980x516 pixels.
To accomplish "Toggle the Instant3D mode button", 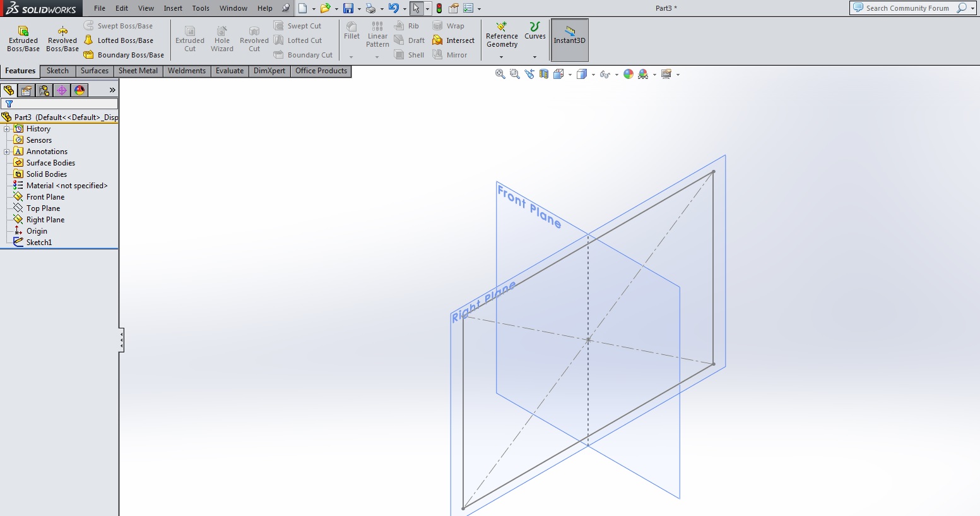I will click(569, 39).
